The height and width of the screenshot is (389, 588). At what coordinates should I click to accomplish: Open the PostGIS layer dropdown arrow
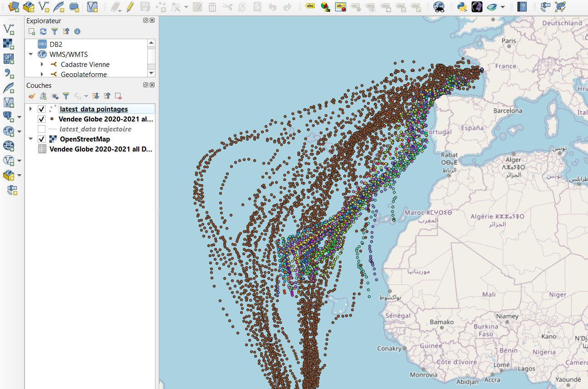pyautogui.click(x=20, y=117)
